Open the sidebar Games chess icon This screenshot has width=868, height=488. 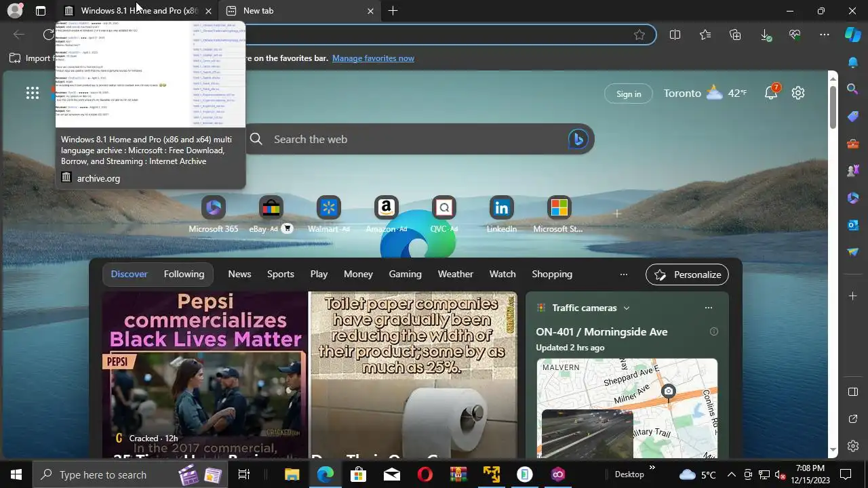tap(853, 170)
